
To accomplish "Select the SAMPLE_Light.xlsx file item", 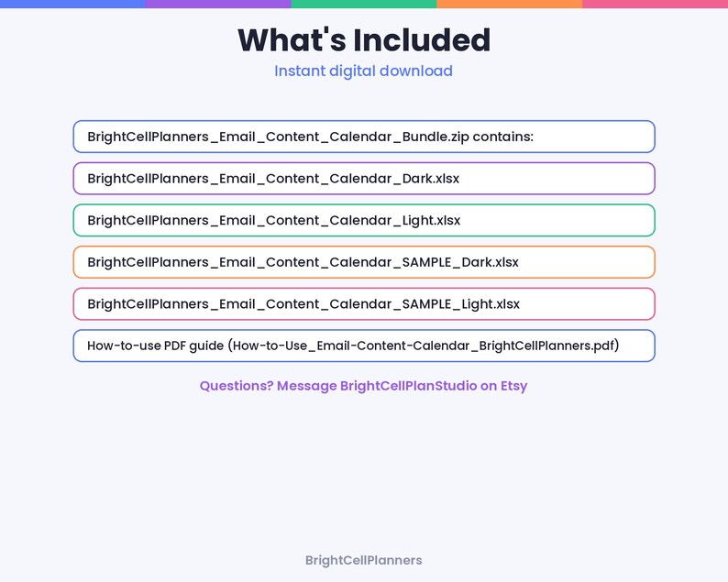I will [364, 303].
